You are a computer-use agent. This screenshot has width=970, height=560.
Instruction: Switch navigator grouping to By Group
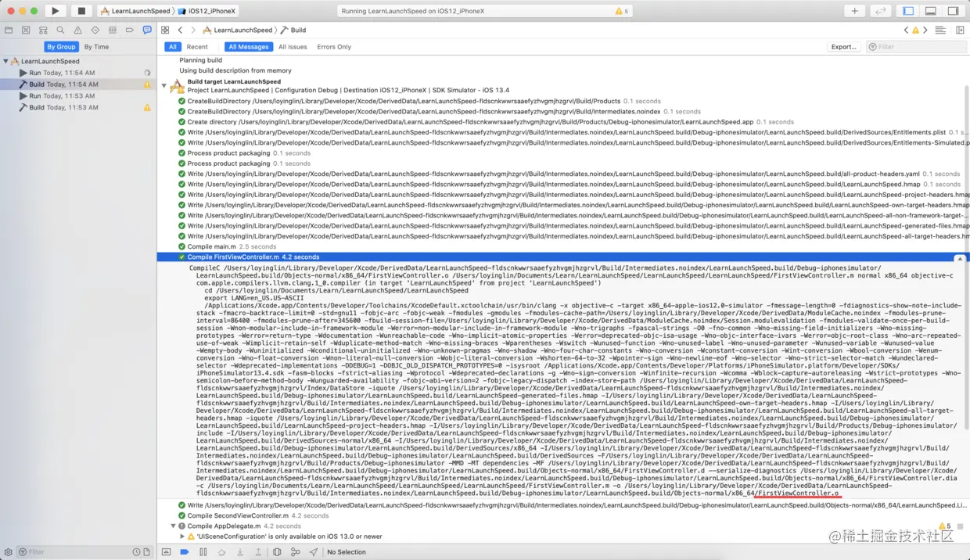pos(61,47)
